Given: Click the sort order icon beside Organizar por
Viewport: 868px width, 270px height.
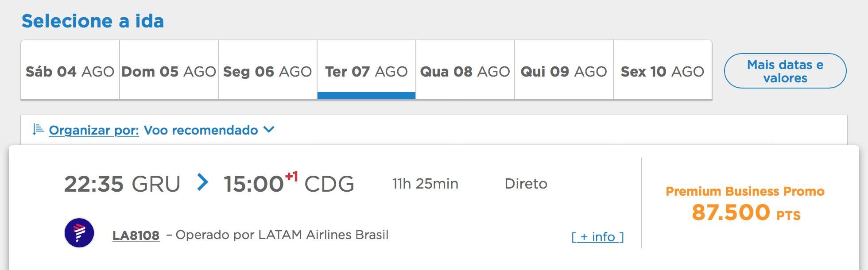Looking at the screenshot, I should click(38, 129).
